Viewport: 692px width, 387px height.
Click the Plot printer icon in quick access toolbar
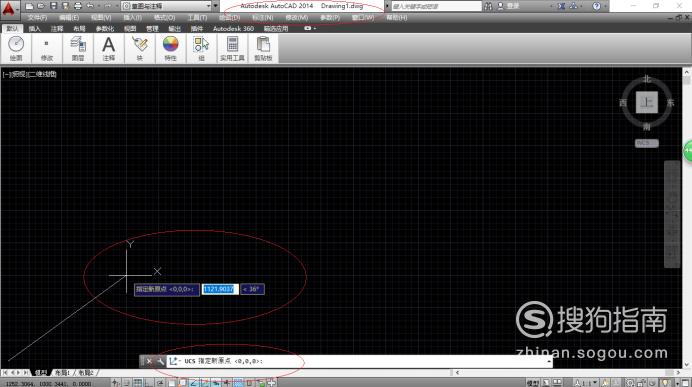78,6
